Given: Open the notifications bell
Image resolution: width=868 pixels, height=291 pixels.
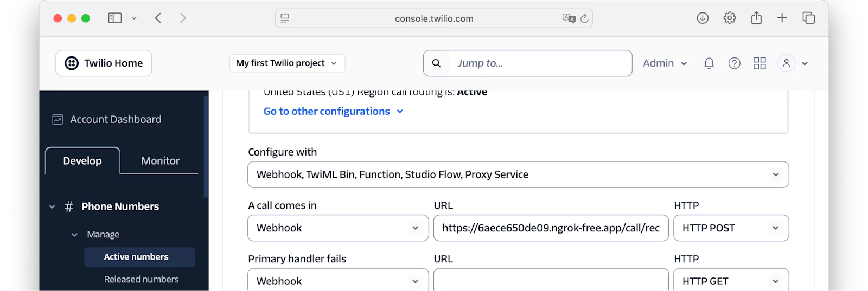Looking at the screenshot, I should tap(709, 63).
